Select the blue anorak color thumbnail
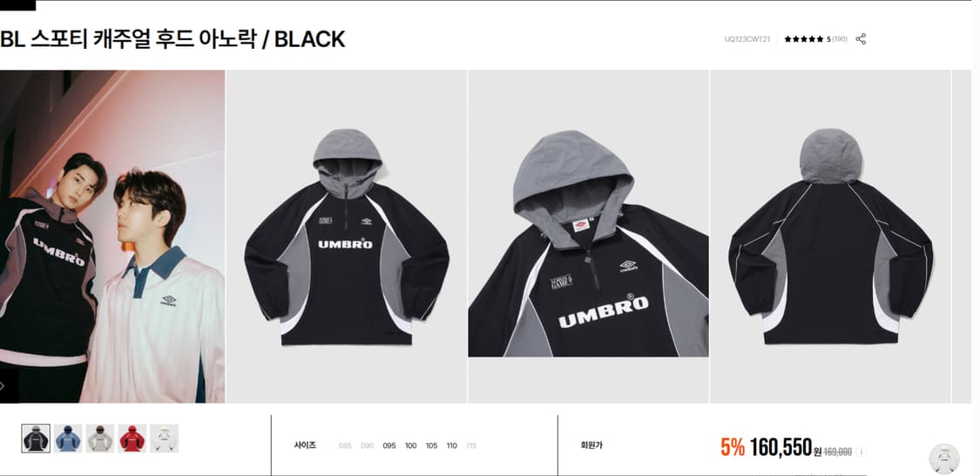 [x=67, y=438]
